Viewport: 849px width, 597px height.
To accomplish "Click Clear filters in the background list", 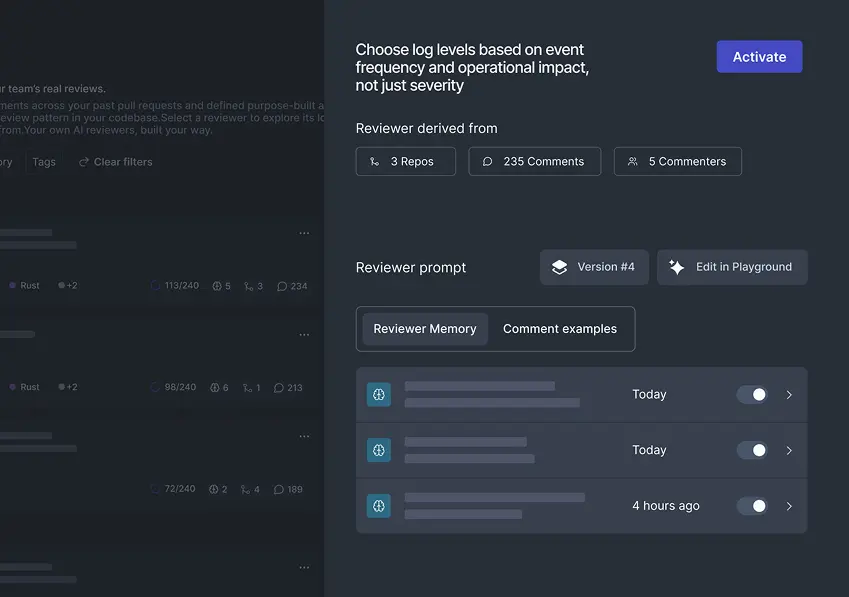I will coord(116,162).
